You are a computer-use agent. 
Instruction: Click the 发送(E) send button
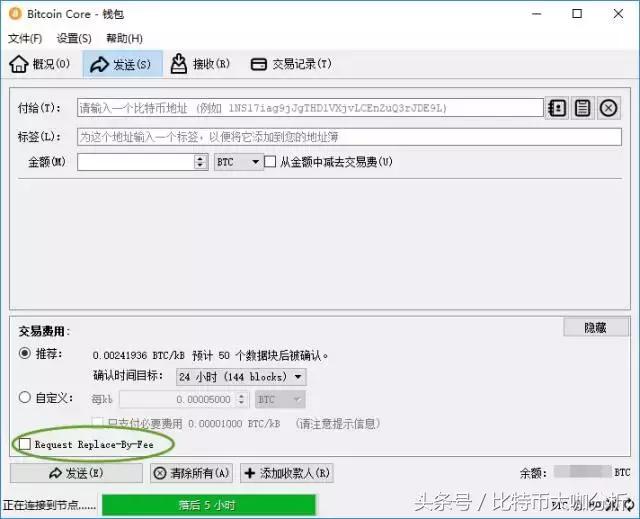pyautogui.click(x=76, y=473)
